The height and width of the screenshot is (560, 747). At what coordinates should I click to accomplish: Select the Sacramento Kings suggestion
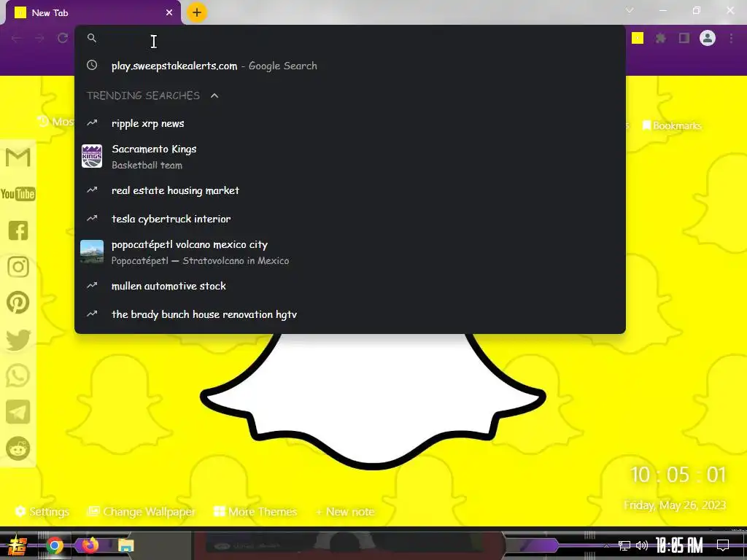pyautogui.click(x=349, y=157)
